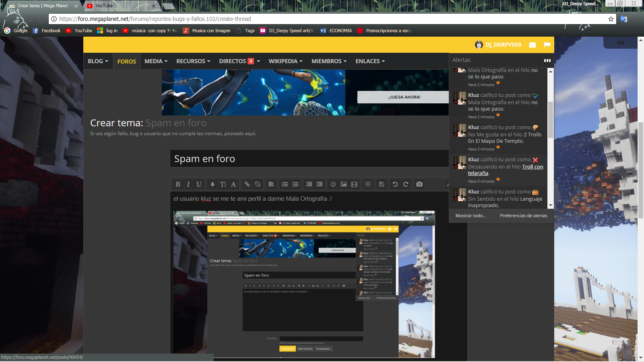Open the Tags bookmark
644x362 pixels.
tap(246, 31)
